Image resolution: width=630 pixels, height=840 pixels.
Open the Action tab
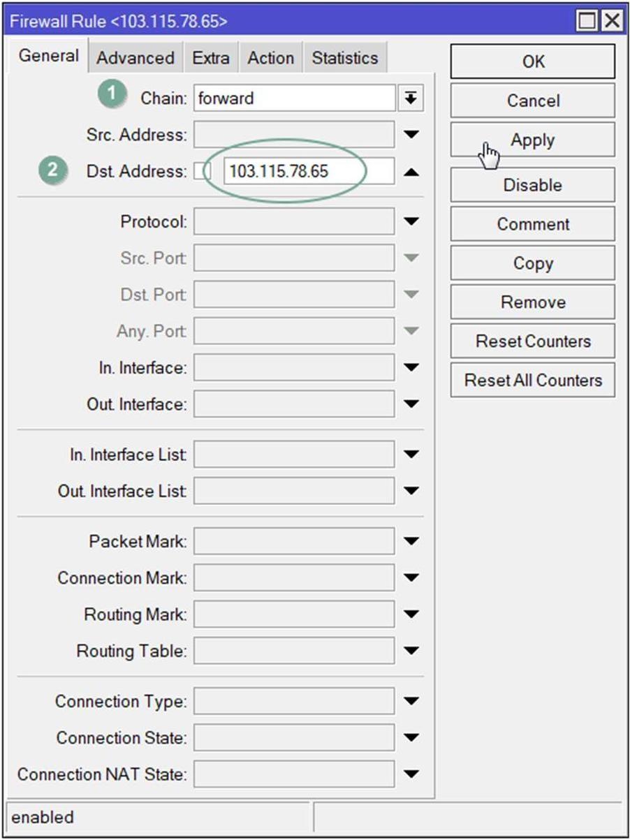(x=270, y=58)
